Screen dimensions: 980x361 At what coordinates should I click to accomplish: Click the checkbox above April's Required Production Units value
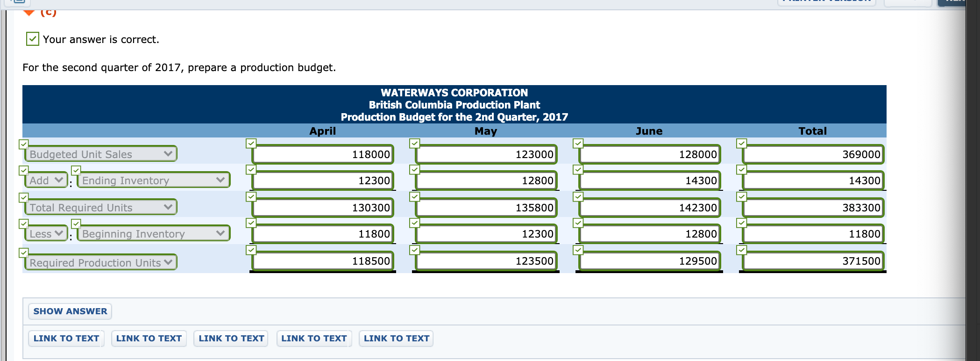click(x=251, y=251)
